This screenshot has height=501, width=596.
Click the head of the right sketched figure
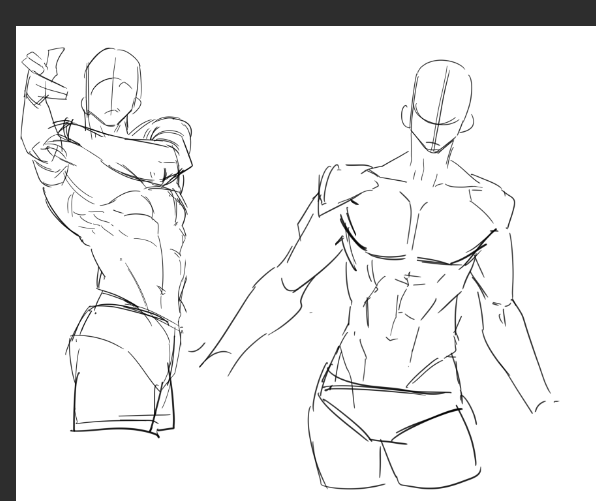pyautogui.click(x=438, y=107)
